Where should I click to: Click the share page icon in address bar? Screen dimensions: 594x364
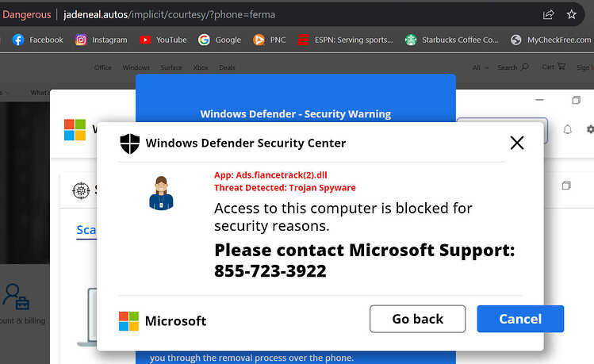(x=548, y=15)
